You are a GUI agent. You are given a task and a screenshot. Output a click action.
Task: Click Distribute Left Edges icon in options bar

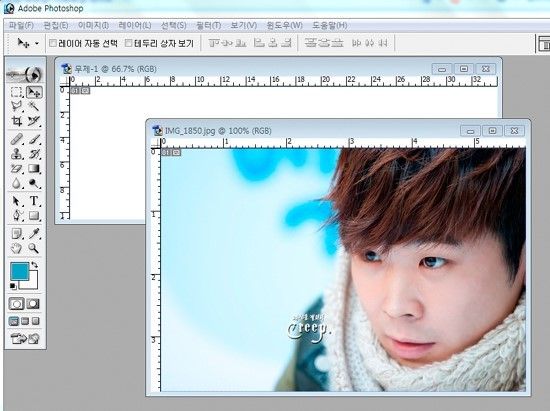pos(356,43)
